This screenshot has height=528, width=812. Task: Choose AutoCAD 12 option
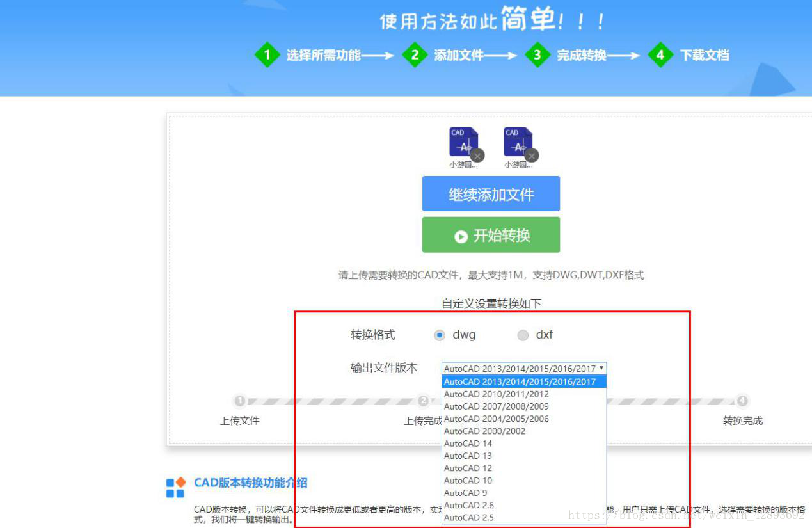524,468
